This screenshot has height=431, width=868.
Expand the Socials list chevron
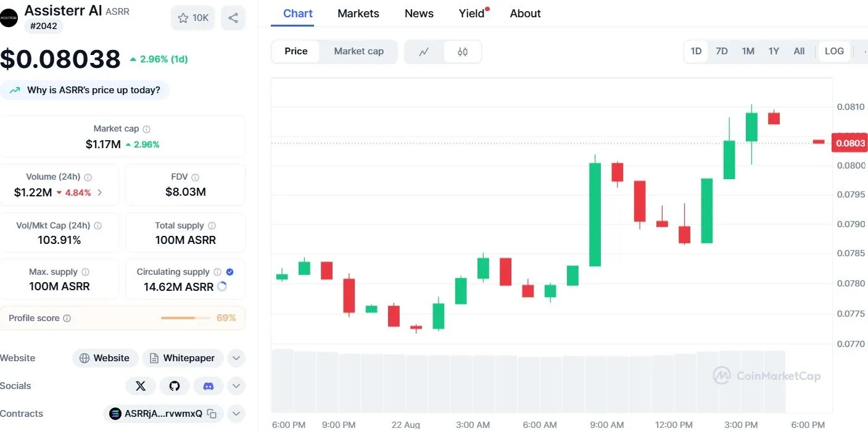pyautogui.click(x=236, y=385)
